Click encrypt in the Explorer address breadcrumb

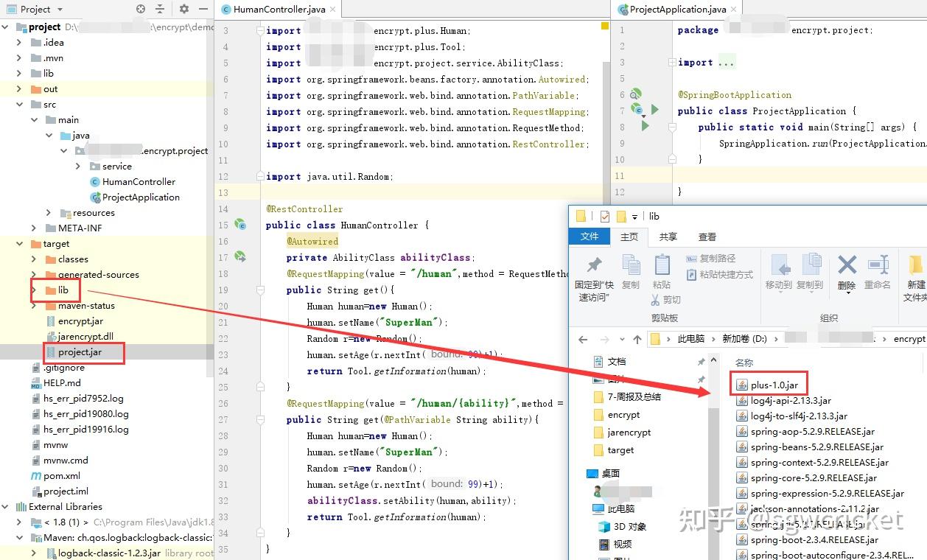click(x=910, y=338)
